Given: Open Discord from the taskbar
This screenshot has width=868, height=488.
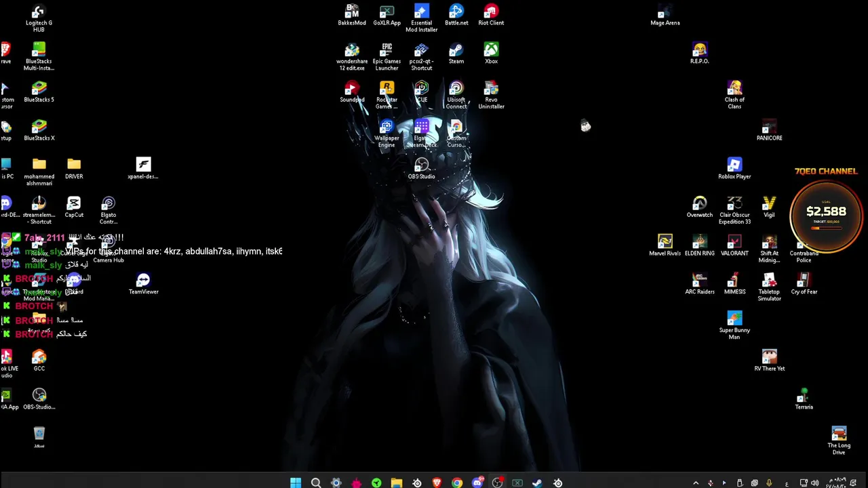Looking at the screenshot, I should (477, 483).
